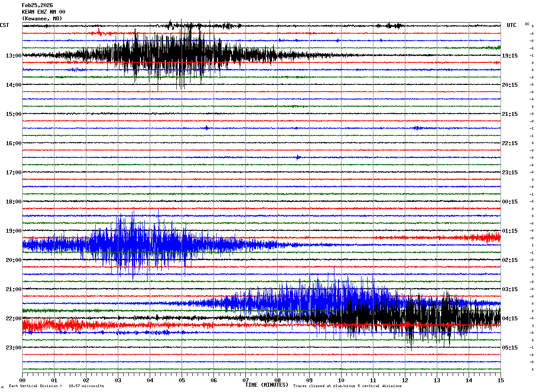Click the Traces clipped footnote text

point(347,386)
